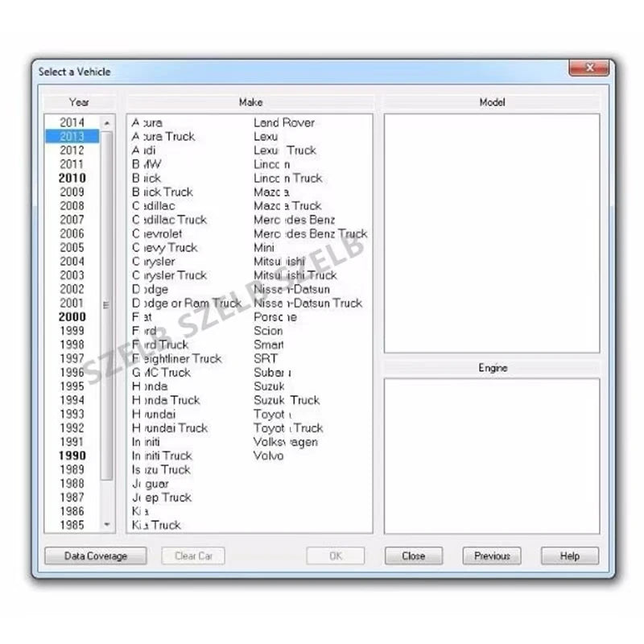Viewport: 644px width, 644px height.
Task: Select Audi in the Make list
Action: [x=144, y=151]
